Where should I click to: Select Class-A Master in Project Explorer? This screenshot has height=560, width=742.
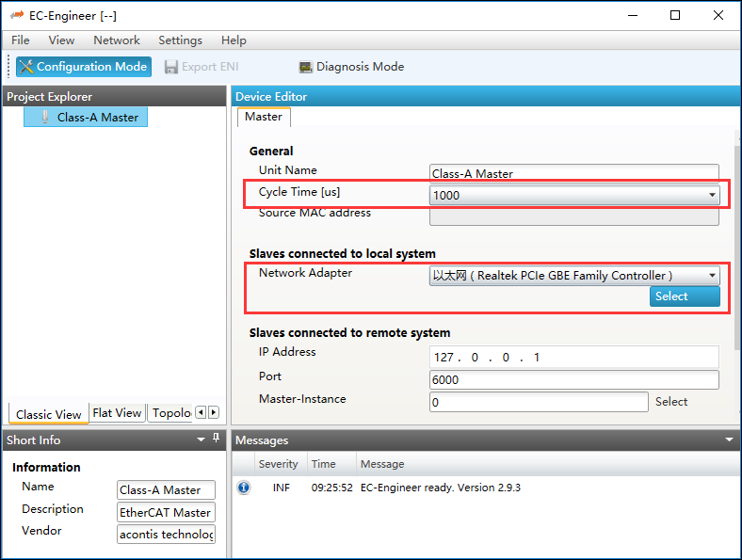[x=97, y=118]
